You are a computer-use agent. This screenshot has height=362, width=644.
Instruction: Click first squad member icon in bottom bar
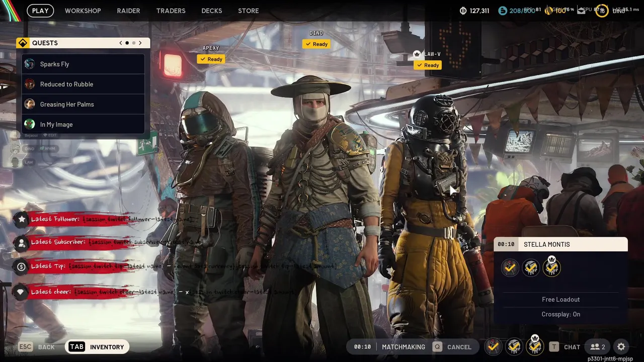pos(494,346)
